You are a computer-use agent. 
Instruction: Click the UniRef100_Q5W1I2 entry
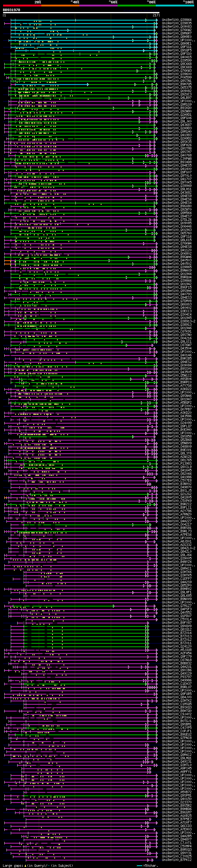click(x=177, y=375)
